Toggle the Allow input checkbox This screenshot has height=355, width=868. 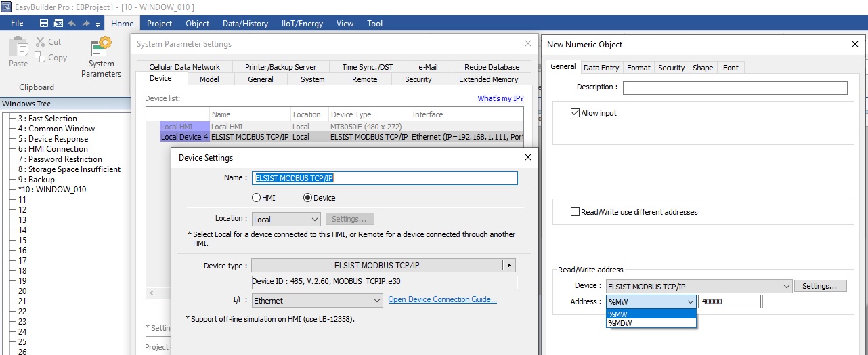click(x=576, y=113)
